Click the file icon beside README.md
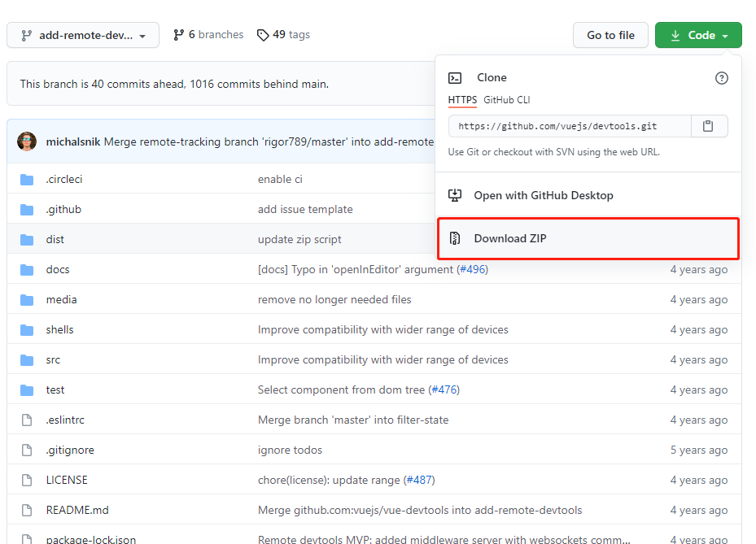This screenshot has width=756, height=544. pyautogui.click(x=27, y=511)
